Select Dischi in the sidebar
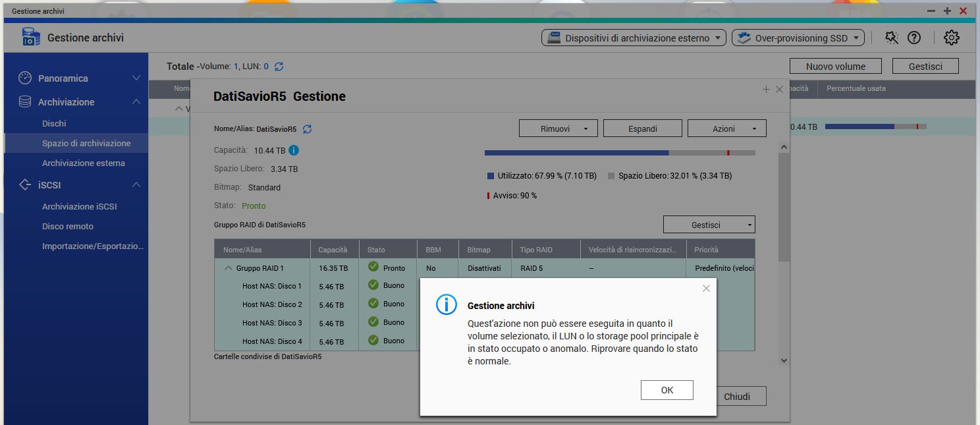 (54, 123)
